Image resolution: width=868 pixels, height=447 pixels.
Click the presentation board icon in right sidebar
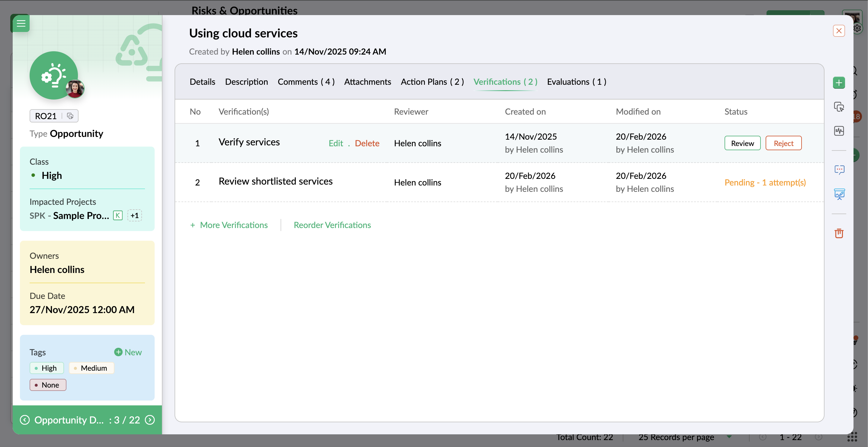(839, 194)
